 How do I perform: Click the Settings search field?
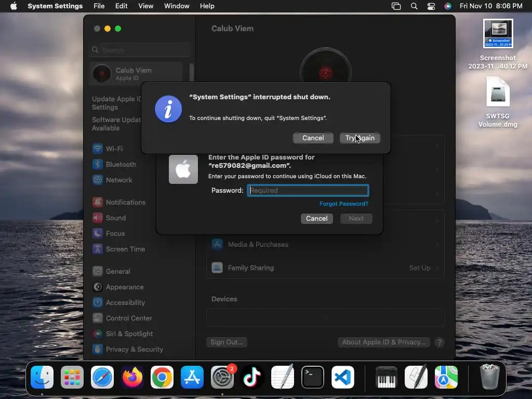(140, 50)
